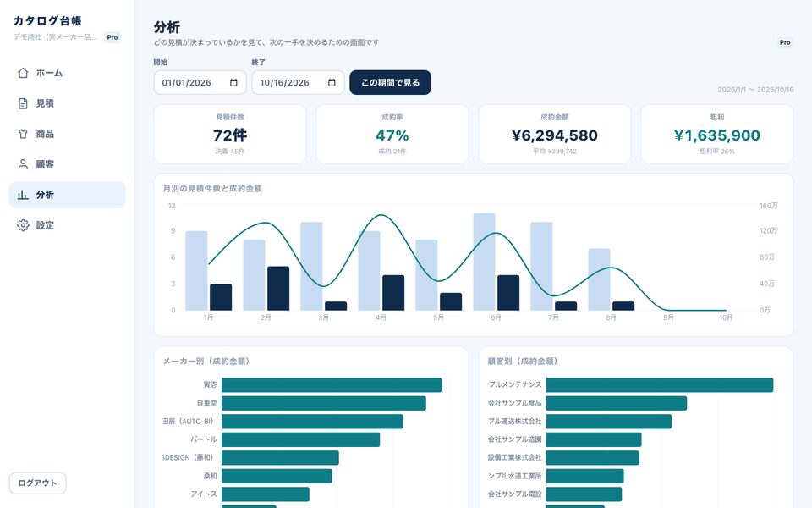Click the ¥1,635,900 粗利 value

tap(717, 135)
